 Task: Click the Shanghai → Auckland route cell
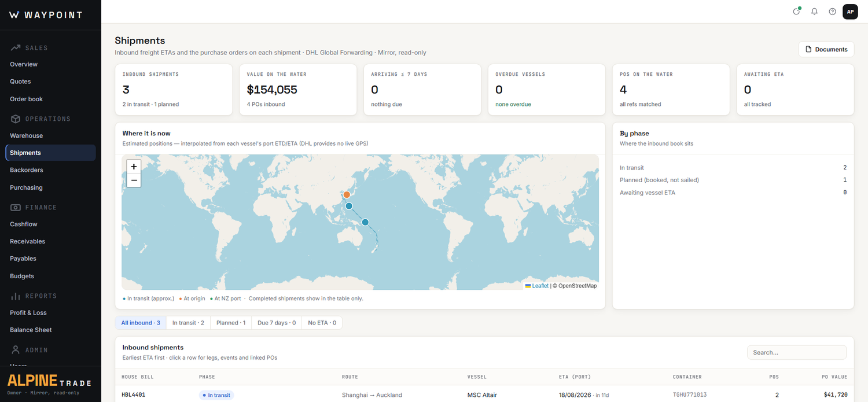pos(372,395)
